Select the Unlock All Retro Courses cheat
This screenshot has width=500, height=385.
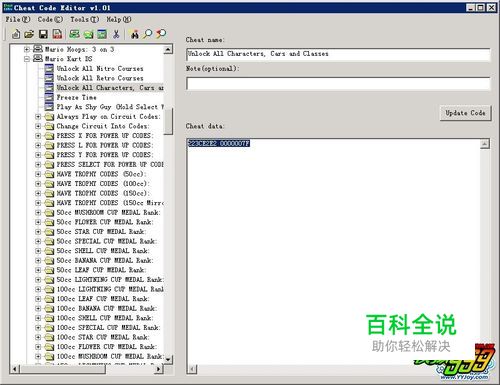click(100, 78)
